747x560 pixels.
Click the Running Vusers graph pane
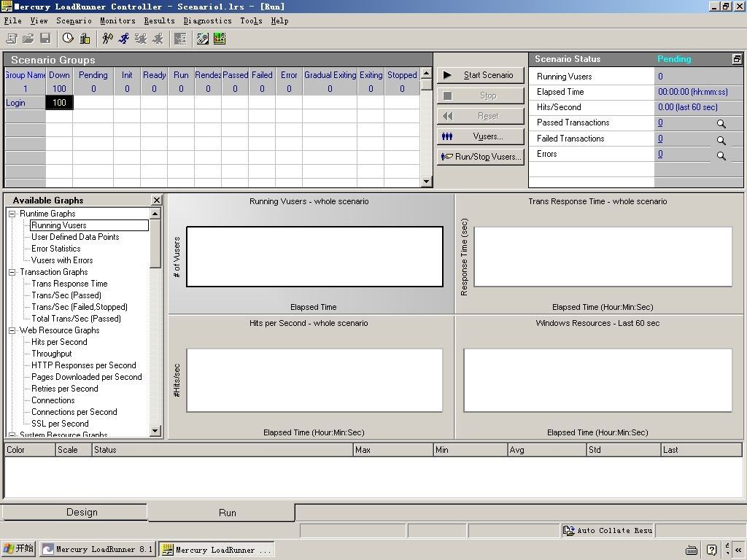(x=311, y=254)
